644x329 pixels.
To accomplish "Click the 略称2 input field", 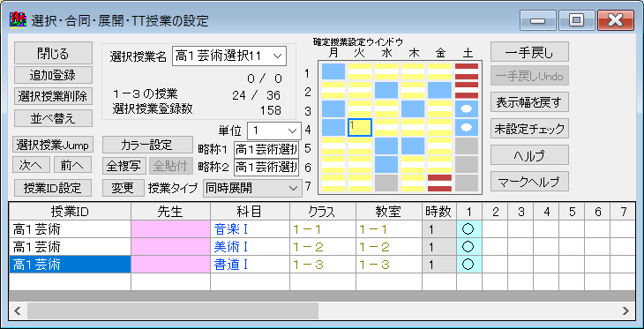I will point(266,168).
